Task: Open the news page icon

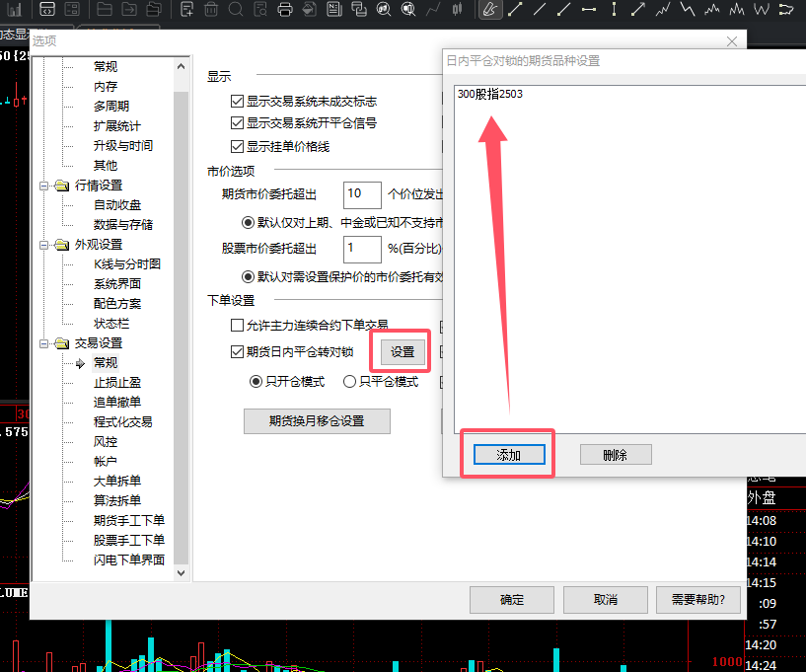Action: [x=334, y=9]
